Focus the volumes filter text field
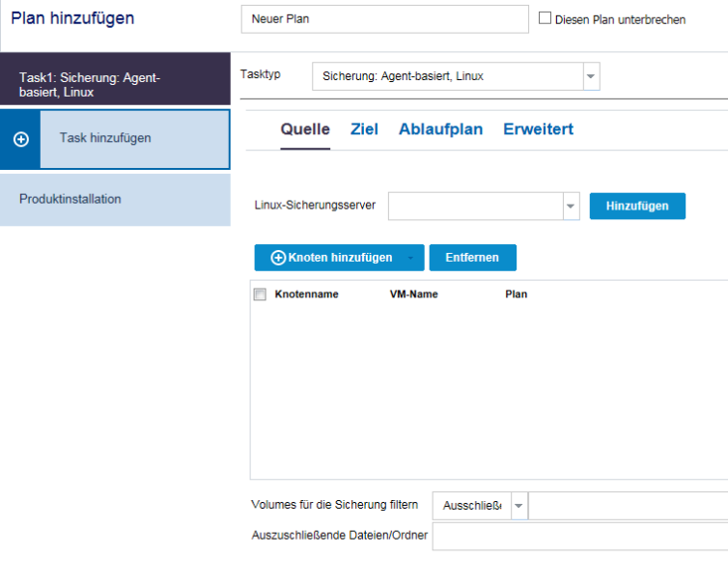 (628, 506)
